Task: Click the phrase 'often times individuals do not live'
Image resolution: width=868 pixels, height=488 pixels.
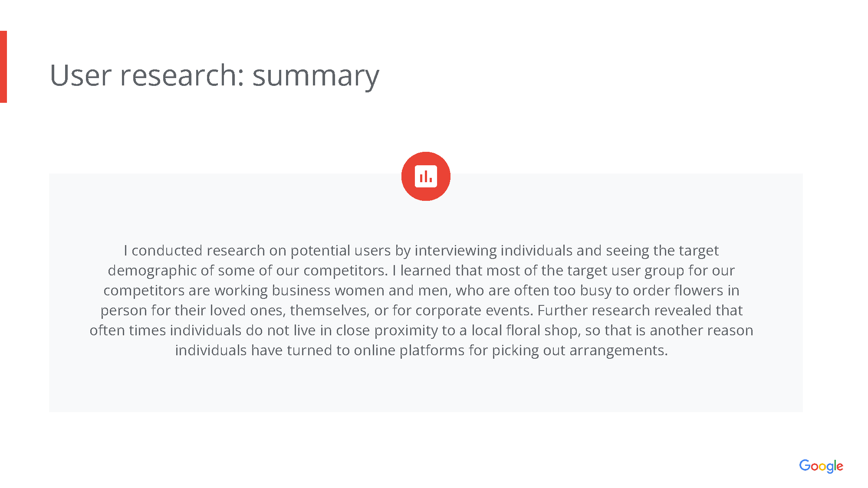Action: coord(203,331)
